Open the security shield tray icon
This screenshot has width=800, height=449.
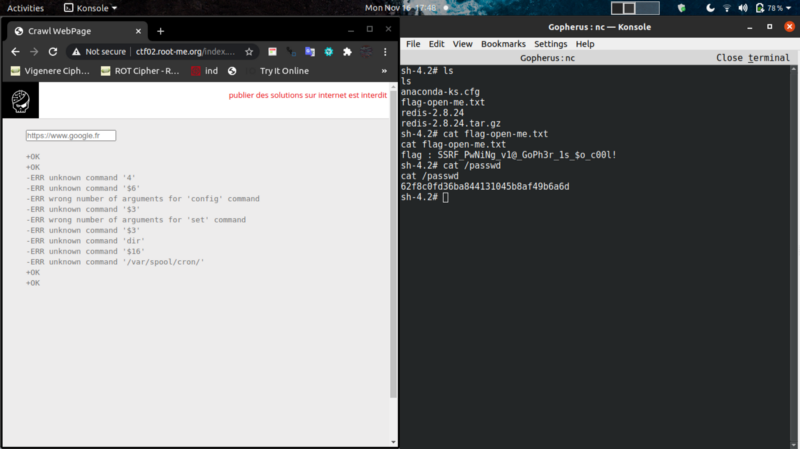(x=681, y=8)
